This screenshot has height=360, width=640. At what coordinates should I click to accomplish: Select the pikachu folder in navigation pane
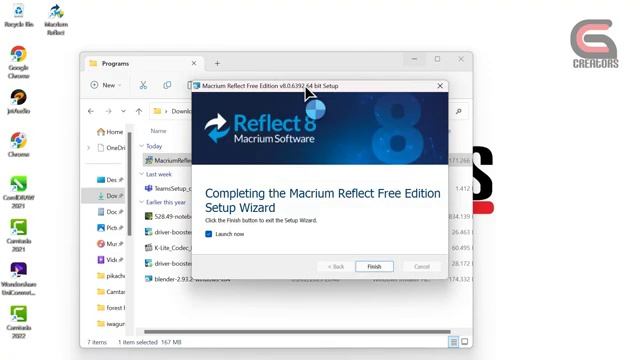[111, 276]
